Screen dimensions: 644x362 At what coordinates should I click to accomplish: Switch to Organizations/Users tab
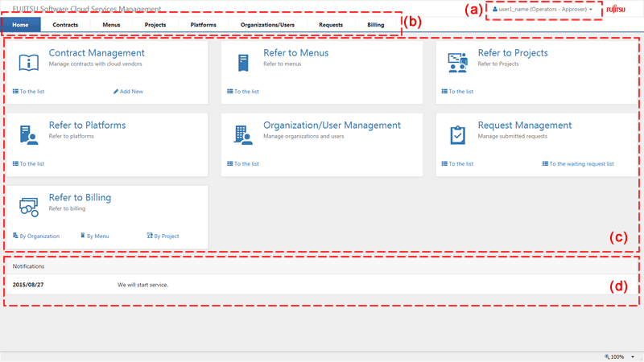click(267, 25)
